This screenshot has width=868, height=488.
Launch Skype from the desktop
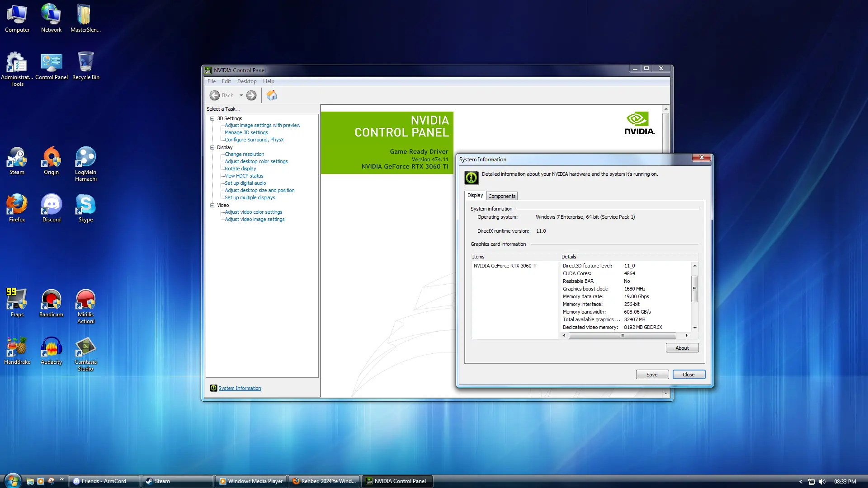click(85, 208)
